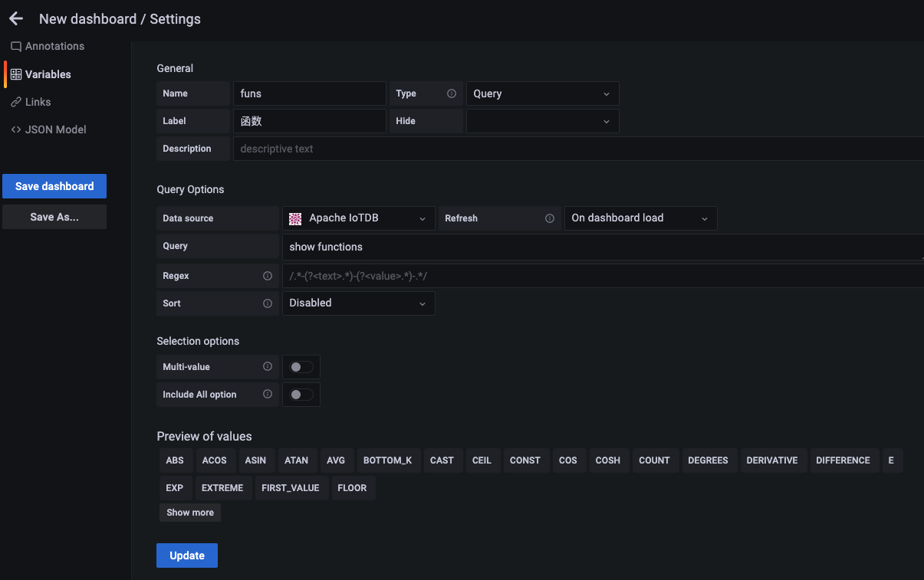This screenshot has height=580, width=924.
Task: Open the Type Query dropdown
Action: pyautogui.click(x=541, y=93)
